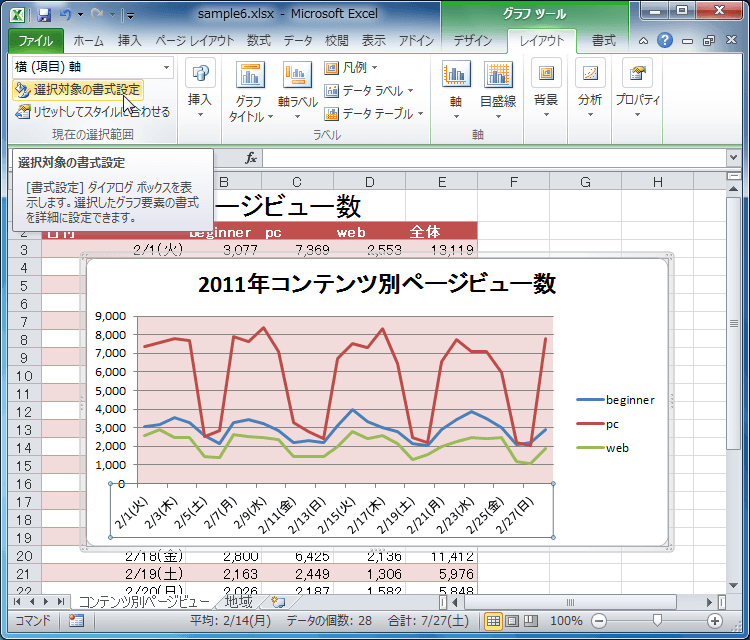Open the データ テーブル options
The height and width of the screenshot is (640, 750).
pos(374,113)
